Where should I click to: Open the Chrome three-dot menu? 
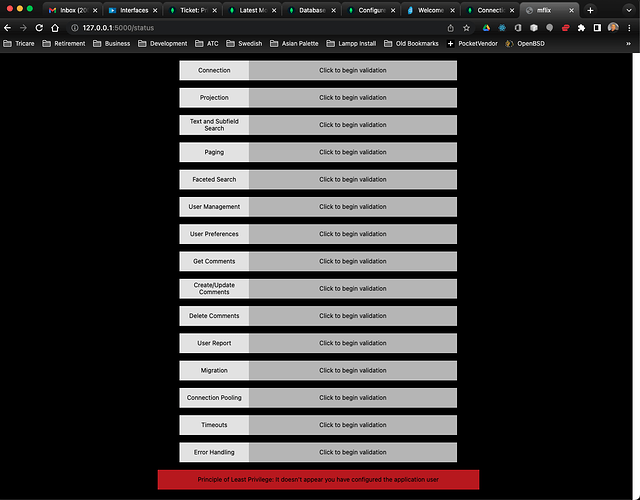point(629,28)
